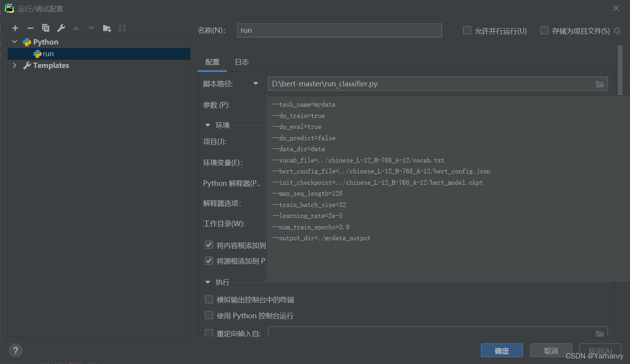
Task: Close the Run/Debug Configurations dialog
Action: tap(616, 8)
